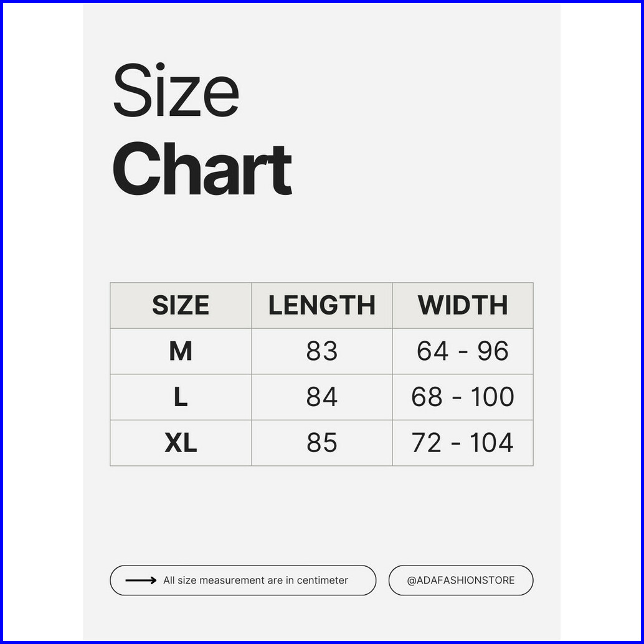The image size is (644, 644).
Task: Click the XL size row label
Action: pos(181,443)
